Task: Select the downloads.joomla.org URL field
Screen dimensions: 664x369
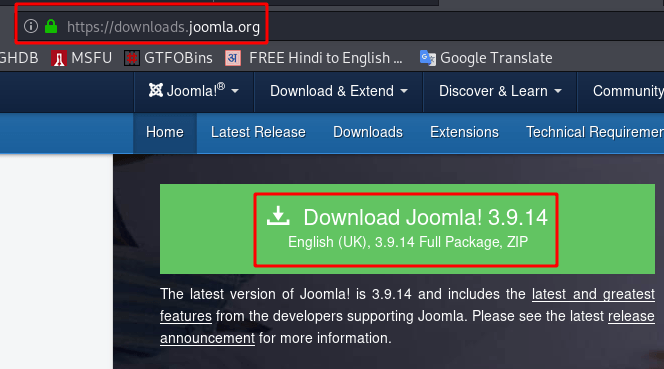Action: click(163, 27)
